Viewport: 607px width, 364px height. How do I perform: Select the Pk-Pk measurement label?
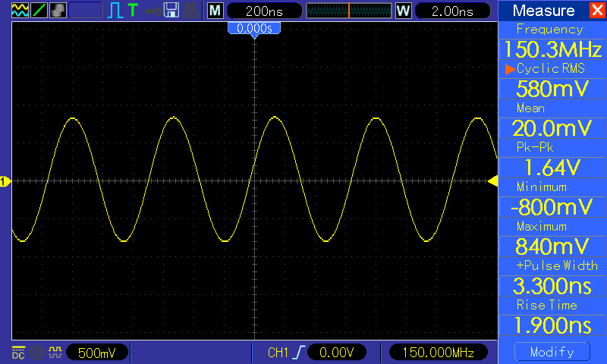point(535,147)
